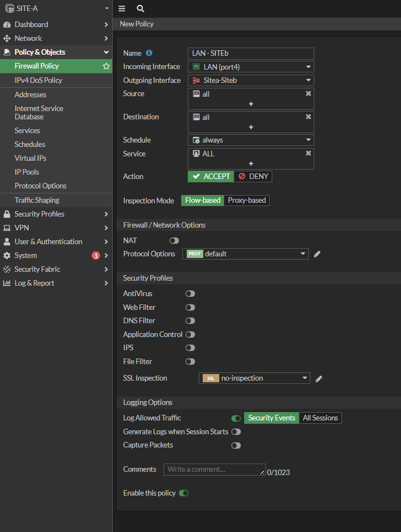Remove 'all' from Source using X
The height and width of the screenshot is (532, 401).
(x=308, y=94)
